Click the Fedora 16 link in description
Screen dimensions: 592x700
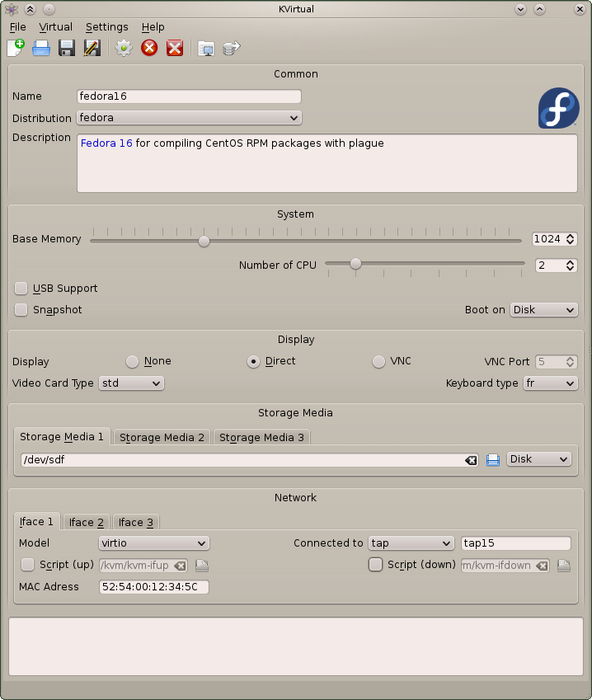[x=106, y=143]
